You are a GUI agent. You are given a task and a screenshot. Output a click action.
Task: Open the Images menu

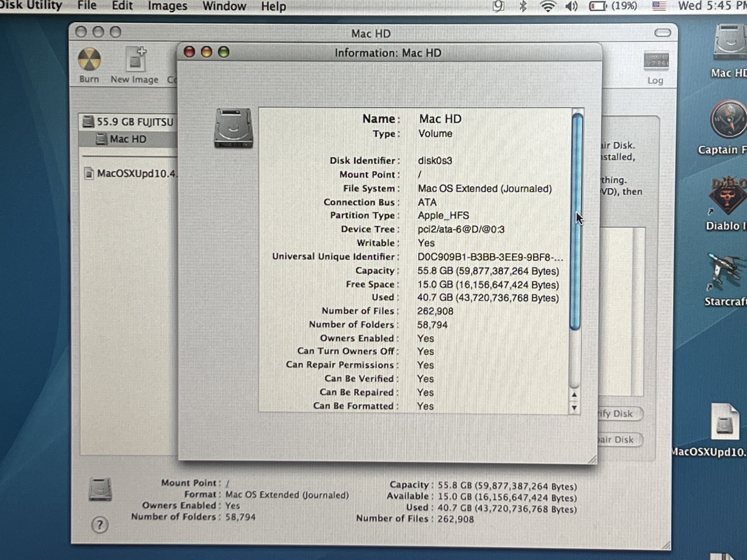point(167,6)
